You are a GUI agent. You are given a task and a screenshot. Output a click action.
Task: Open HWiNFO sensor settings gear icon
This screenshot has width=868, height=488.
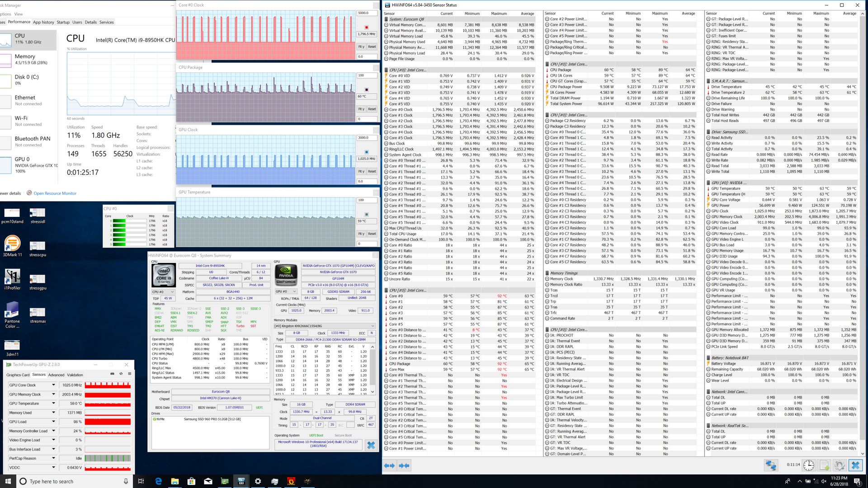click(x=840, y=465)
